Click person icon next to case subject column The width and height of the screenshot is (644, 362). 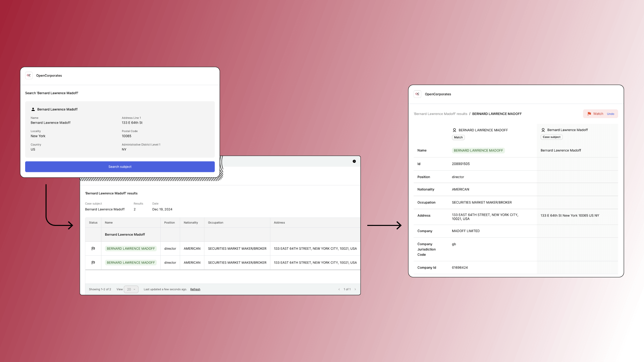click(543, 130)
